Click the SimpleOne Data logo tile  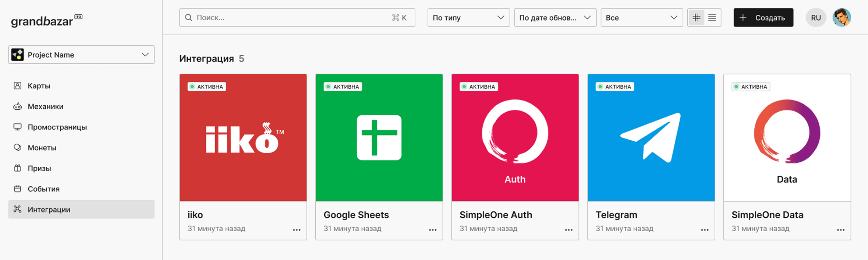787,138
